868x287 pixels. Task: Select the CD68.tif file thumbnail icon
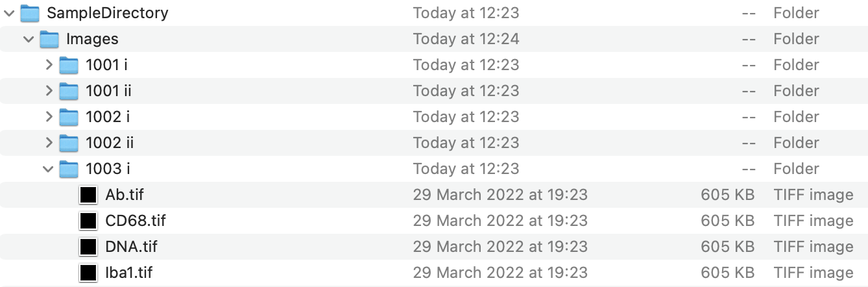pyautogui.click(x=88, y=221)
